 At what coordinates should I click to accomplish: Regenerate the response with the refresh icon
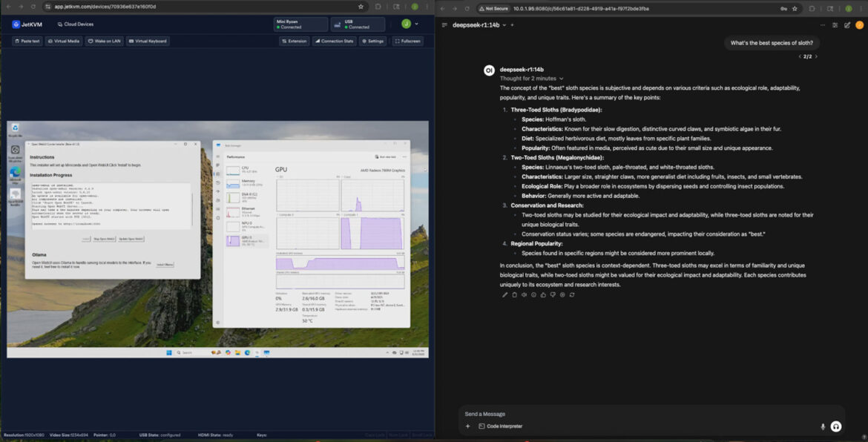pos(572,294)
